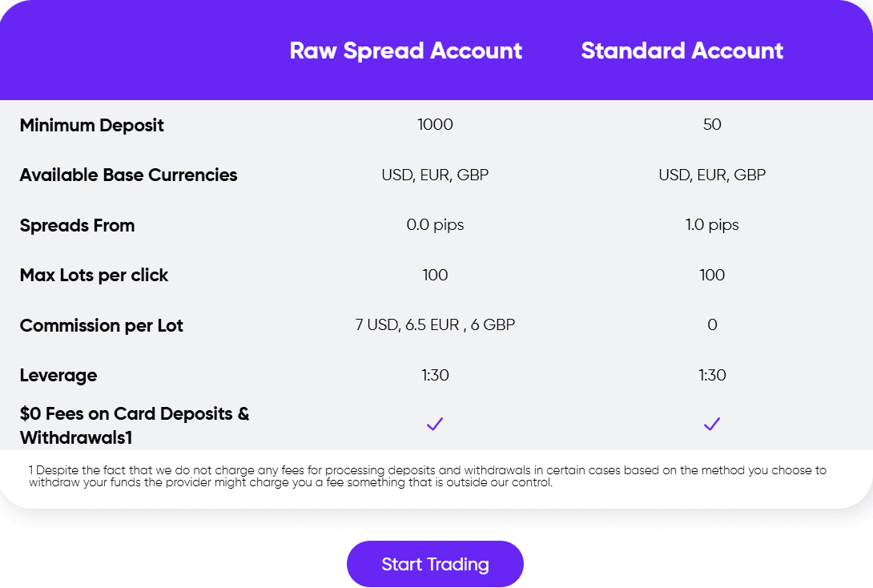
Task: Click the Available Base Currencies label
Action: click(x=128, y=175)
